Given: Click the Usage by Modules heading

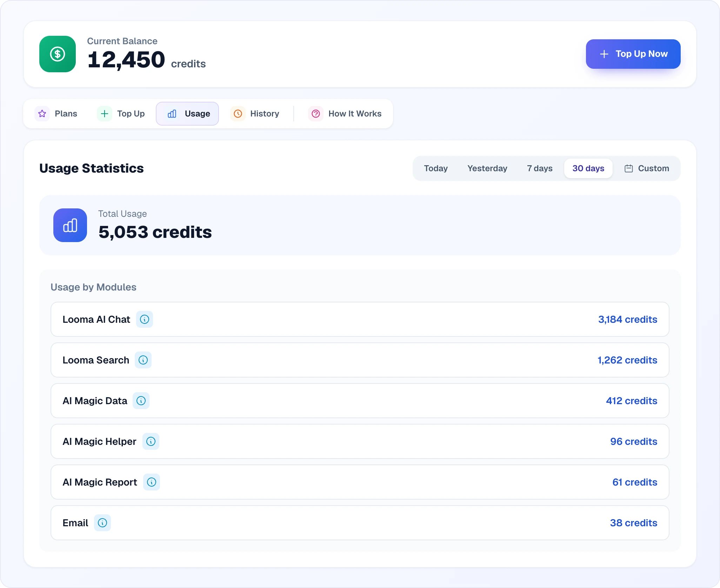Looking at the screenshot, I should (93, 287).
